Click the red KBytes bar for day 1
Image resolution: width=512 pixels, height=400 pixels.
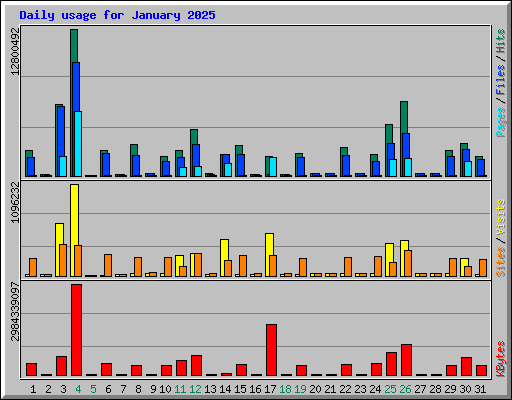tap(31, 370)
